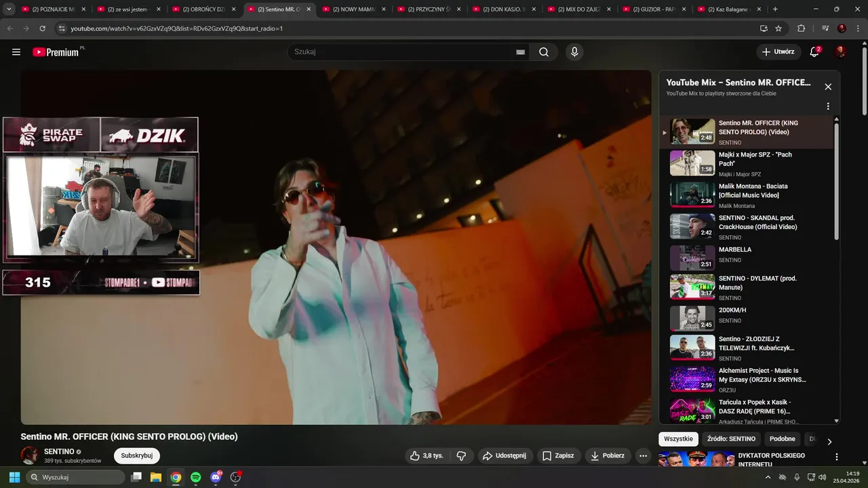Play Sentino - ZŁODZIEJ Z TELEWIZJI
The width and height of the screenshot is (868, 488).
click(746, 348)
